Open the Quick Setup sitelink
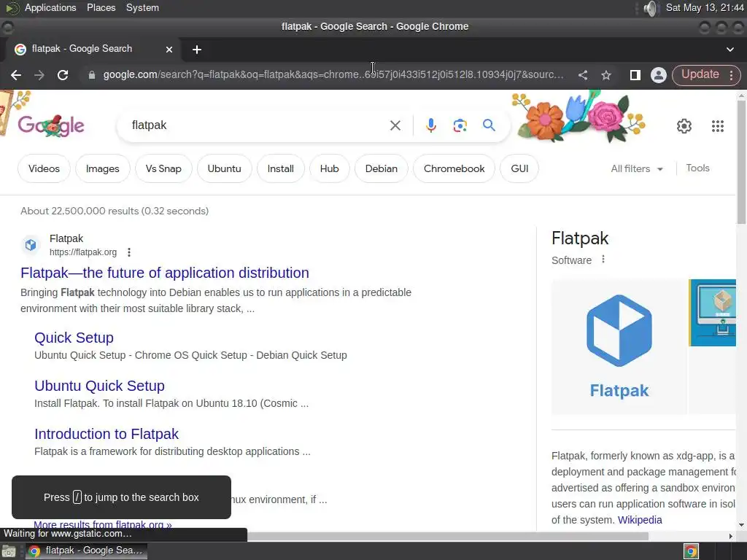747x560 pixels. point(74,338)
